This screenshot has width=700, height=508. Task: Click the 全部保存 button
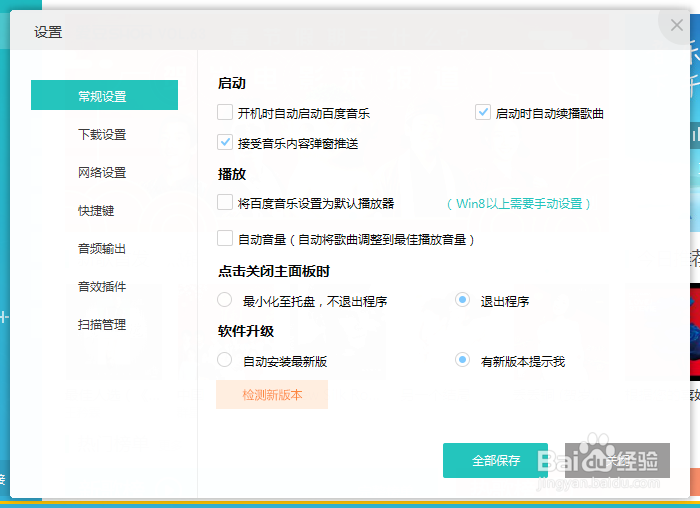[496, 460]
